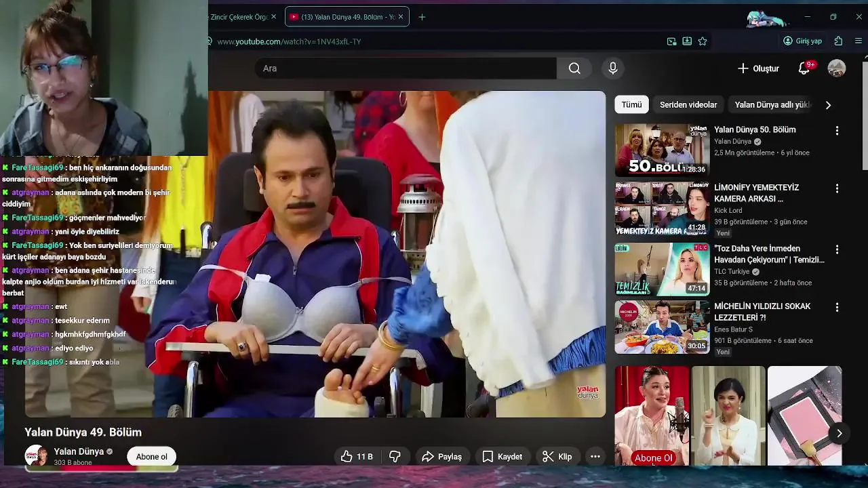The width and height of the screenshot is (868, 488).
Task: Open the middle Short with clapping woman
Action: (728, 415)
